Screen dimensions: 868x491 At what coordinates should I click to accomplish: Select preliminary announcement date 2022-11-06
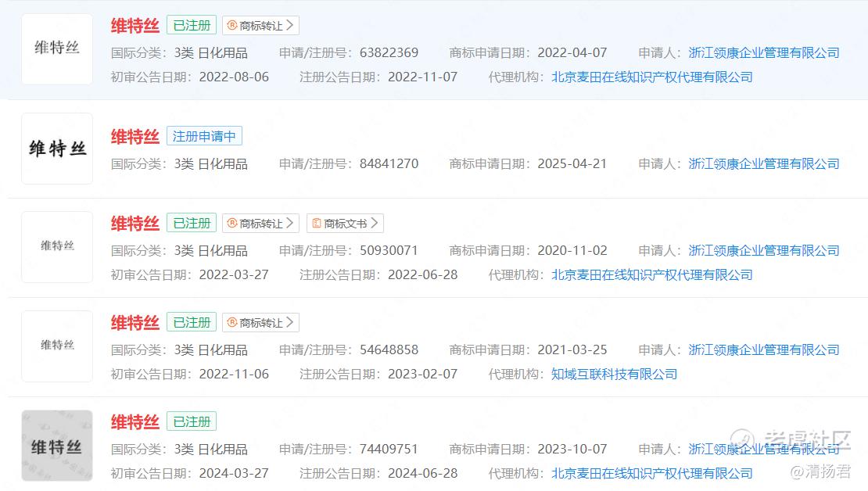[x=234, y=375]
